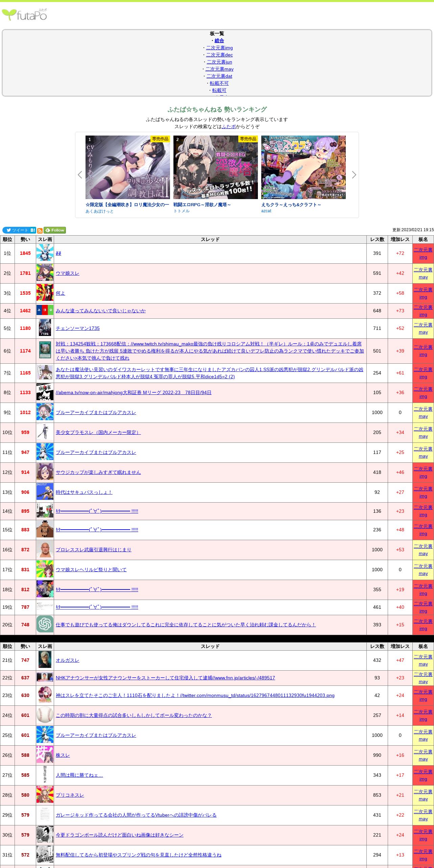Viewport: 434px width, 868px height.
Task: Open the Mリーグ mahjong abema thread link
Action: [134, 392]
